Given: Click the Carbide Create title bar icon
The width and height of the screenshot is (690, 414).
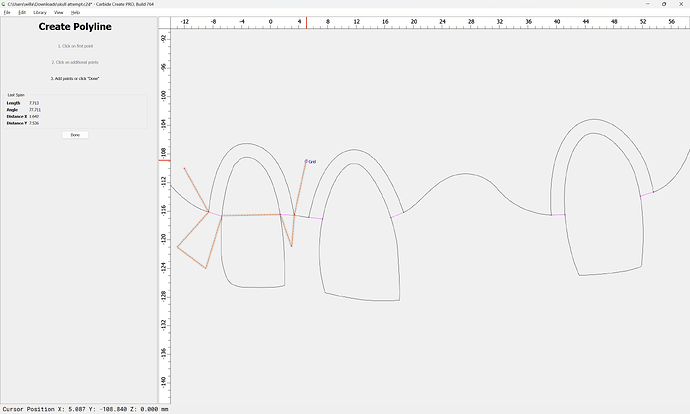Looking at the screenshot, I should 4,4.
